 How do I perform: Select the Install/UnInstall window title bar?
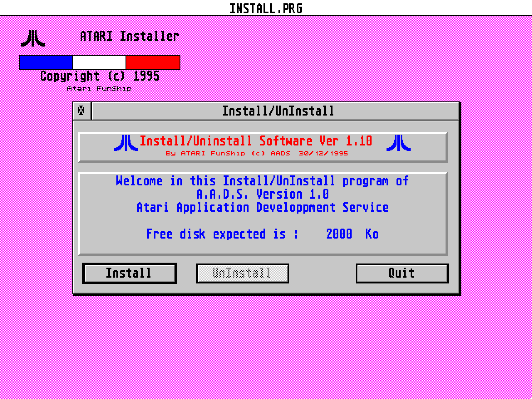click(x=276, y=111)
